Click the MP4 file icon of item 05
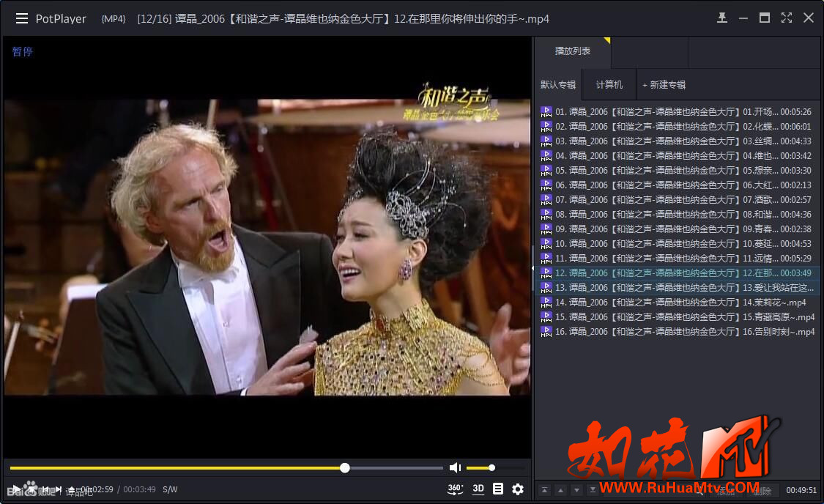Screen dimensions: 824x504 [546, 171]
